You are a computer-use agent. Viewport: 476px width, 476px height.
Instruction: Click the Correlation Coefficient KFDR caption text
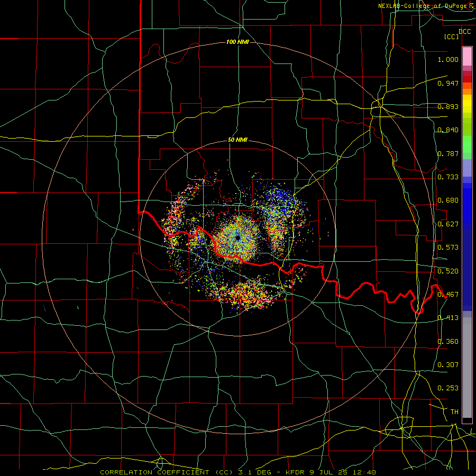[x=238, y=472]
